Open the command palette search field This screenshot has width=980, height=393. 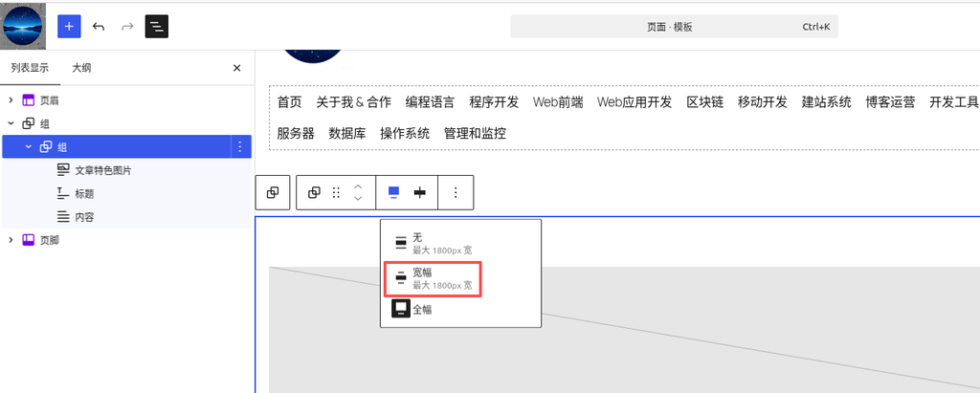pyautogui.click(x=674, y=27)
